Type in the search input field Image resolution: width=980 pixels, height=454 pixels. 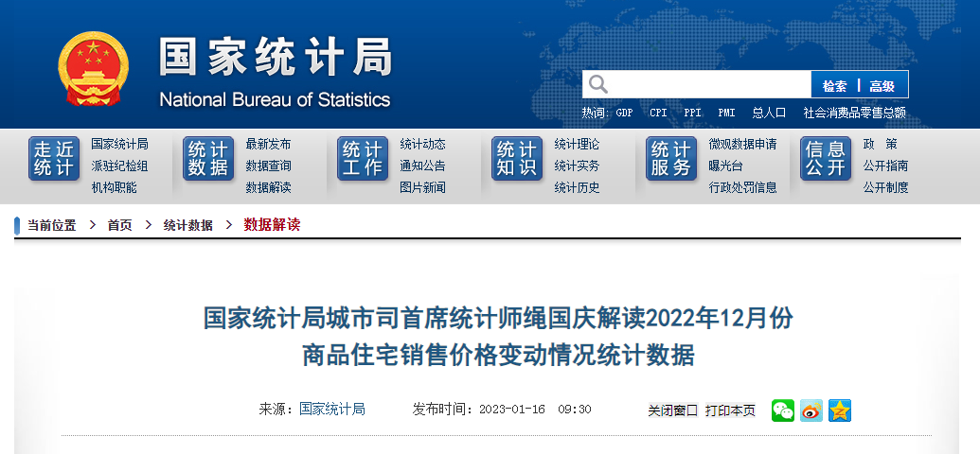710,85
